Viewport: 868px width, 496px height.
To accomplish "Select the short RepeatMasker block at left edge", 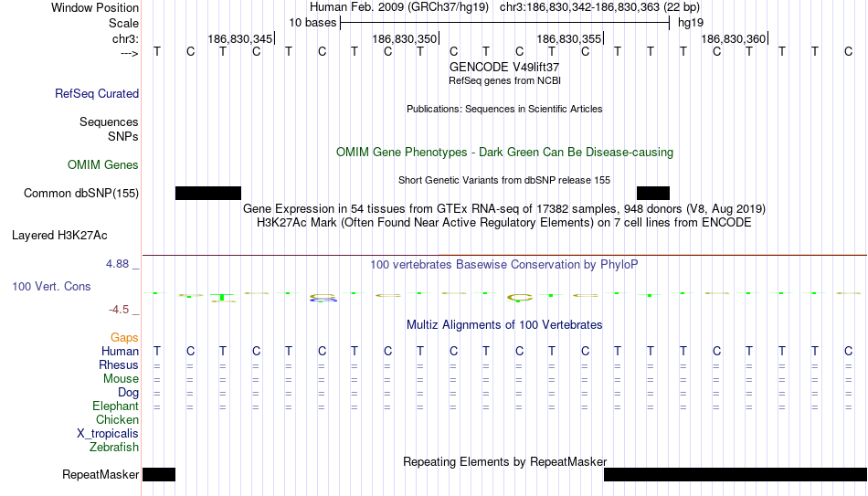I will pyautogui.click(x=159, y=474).
